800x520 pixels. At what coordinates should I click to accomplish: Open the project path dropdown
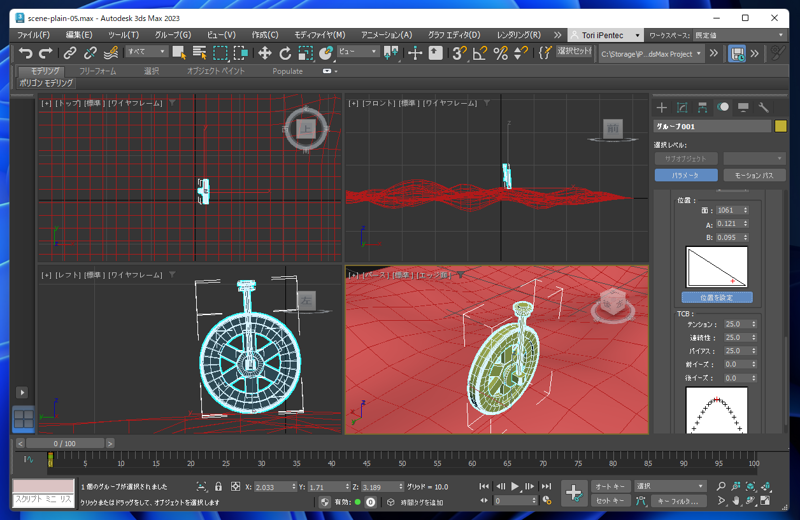pos(652,54)
